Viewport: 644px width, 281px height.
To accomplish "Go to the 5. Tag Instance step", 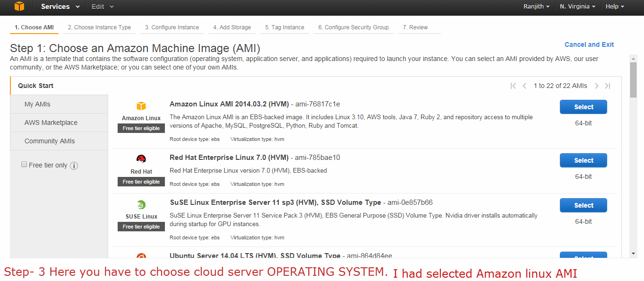I will (x=284, y=27).
